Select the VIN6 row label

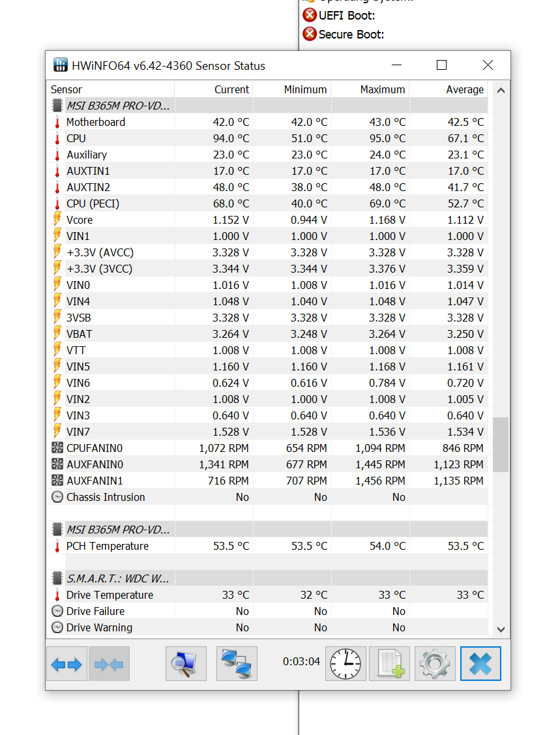tap(78, 383)
